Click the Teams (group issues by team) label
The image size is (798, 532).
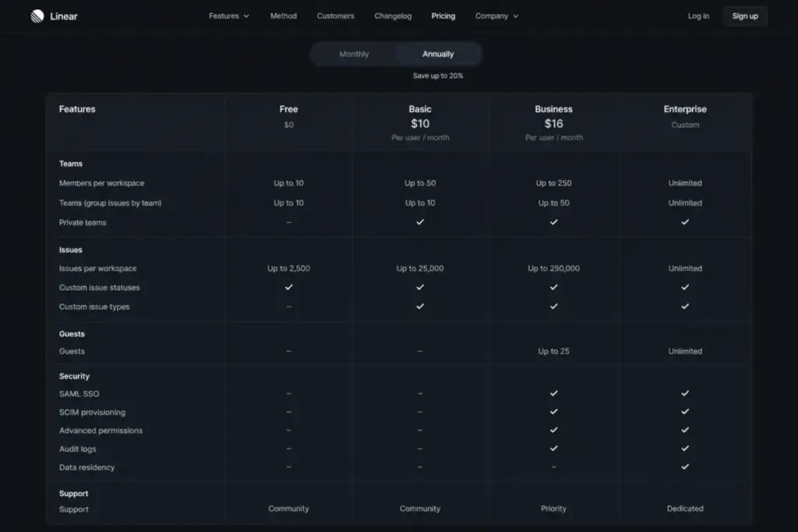coord(110,203)
